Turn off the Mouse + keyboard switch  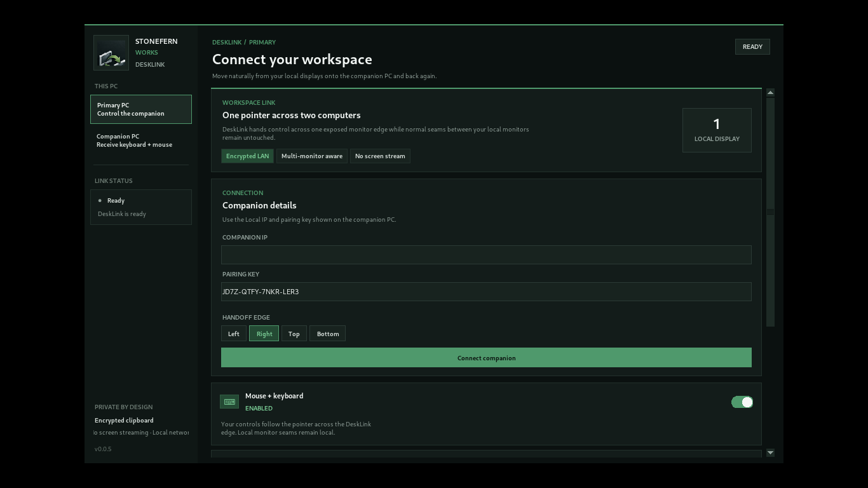click(742, 402)
